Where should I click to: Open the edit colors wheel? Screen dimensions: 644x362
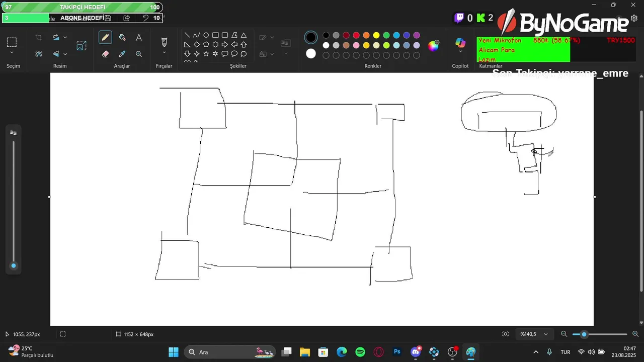click(x=433, y=46)
